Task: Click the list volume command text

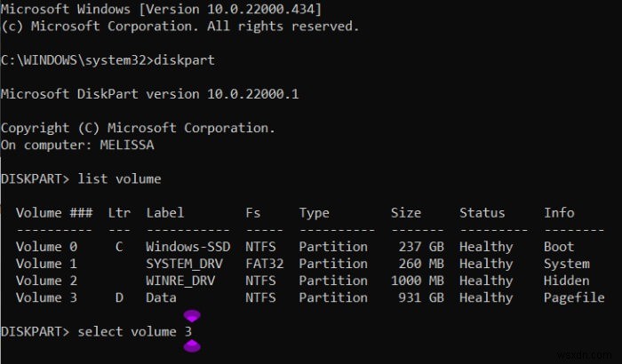Action: pyautogui.click(x=119, y=178)
